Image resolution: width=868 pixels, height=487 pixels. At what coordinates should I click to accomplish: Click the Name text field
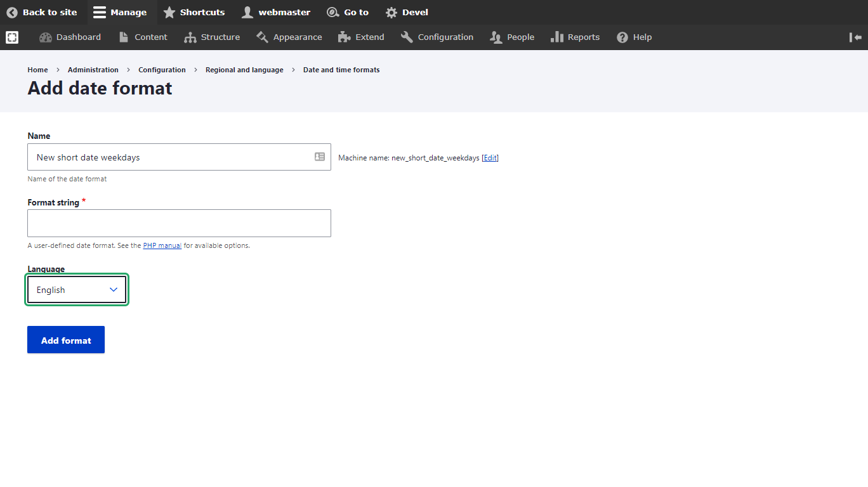coord(171,157)
